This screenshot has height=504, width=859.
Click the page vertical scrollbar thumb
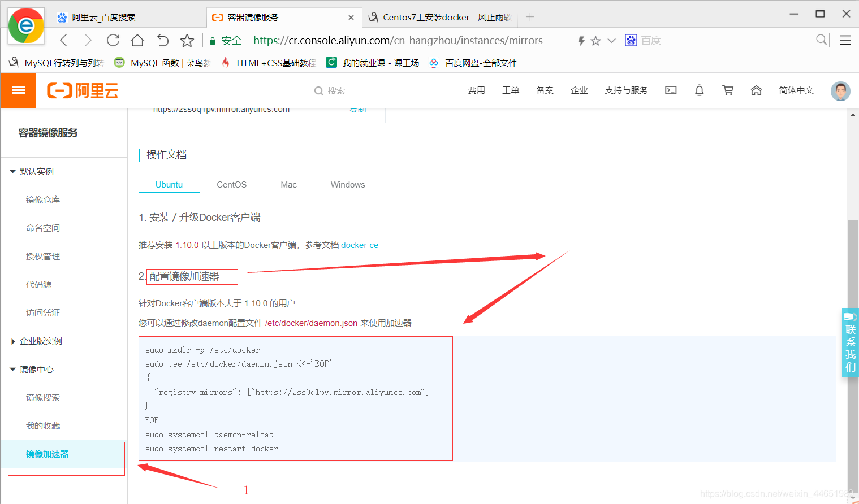point(853,356)
